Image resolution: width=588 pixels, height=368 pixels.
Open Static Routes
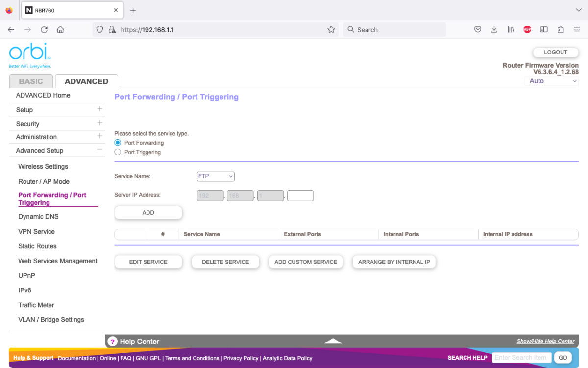(x=37, y=246)
